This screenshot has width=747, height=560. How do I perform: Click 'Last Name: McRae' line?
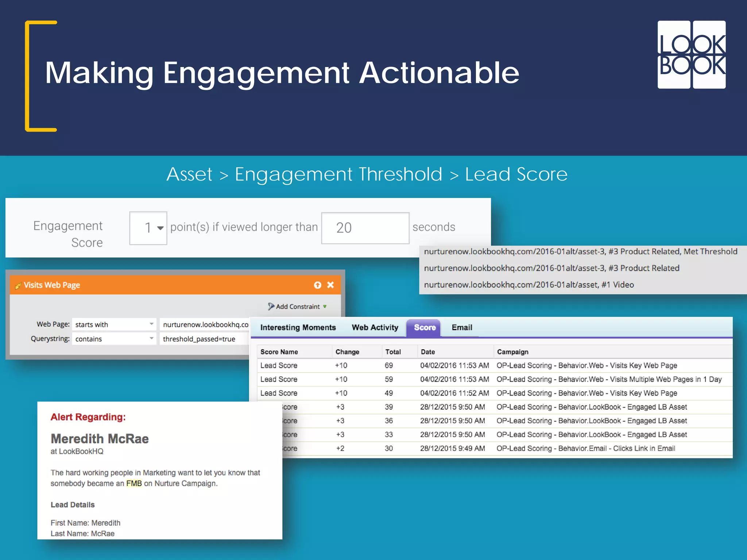pos(82,533)
